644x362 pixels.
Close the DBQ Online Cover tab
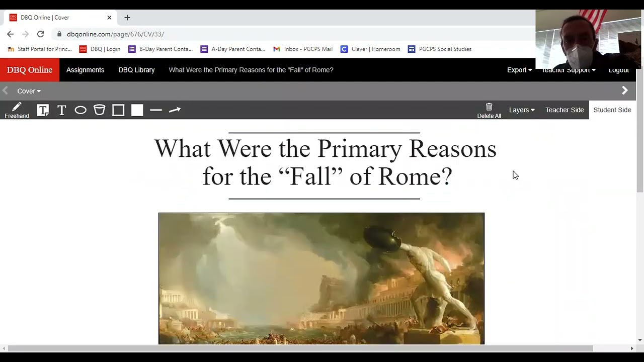[x=109, y=18]
